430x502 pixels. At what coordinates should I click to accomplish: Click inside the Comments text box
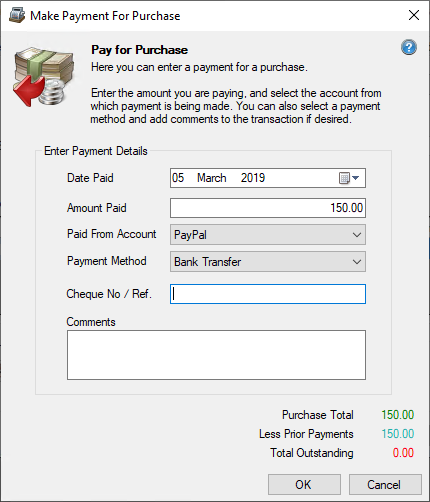(216, 355)
